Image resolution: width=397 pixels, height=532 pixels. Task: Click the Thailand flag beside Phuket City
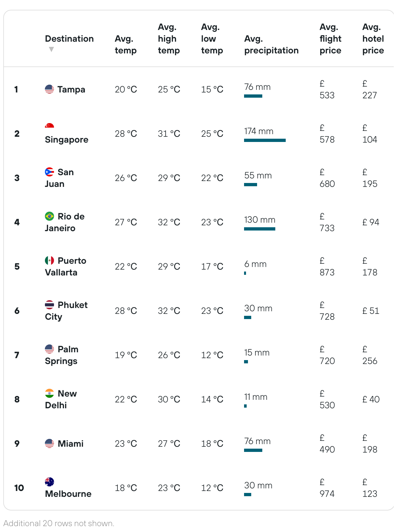click(x=49, y=305)
